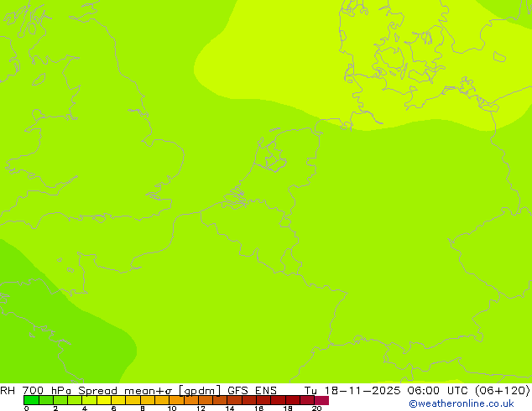Open the weatheronline.co.uk copyright link
This screenshot has height=411, width=532.
click(x=462, y=403)
